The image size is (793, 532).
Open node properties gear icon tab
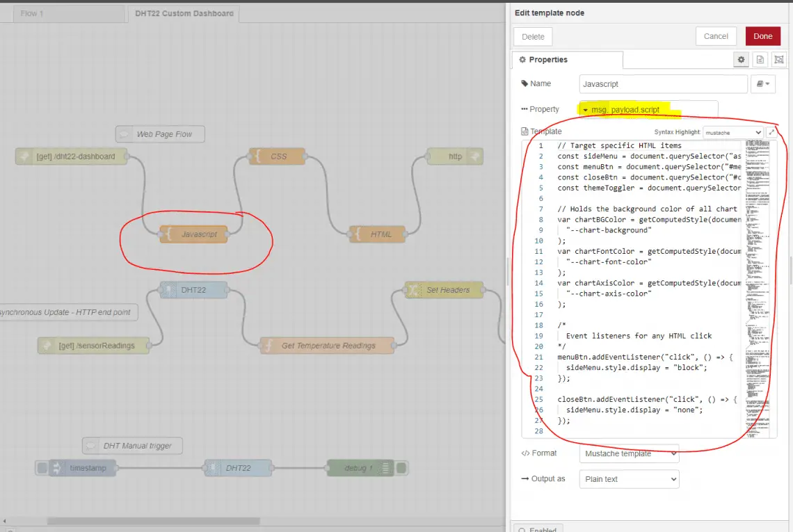(741, 60)
